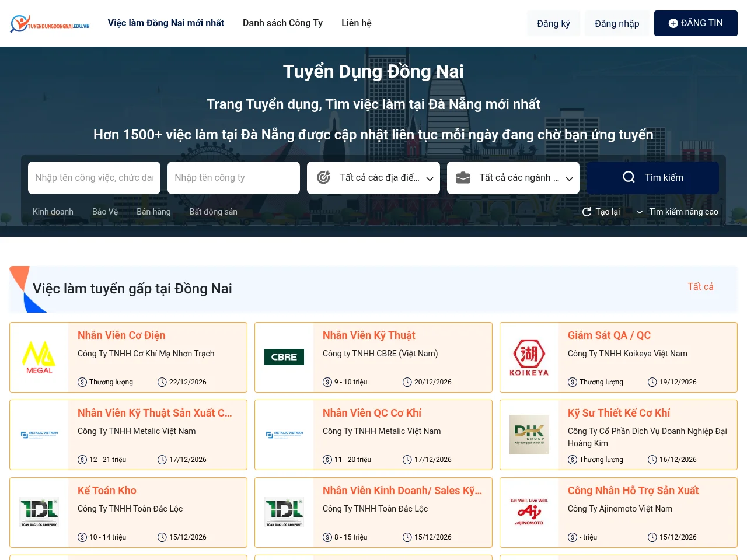
Task: Open the Tất cả link for urgent jobs
Action: tap(700, 286)
